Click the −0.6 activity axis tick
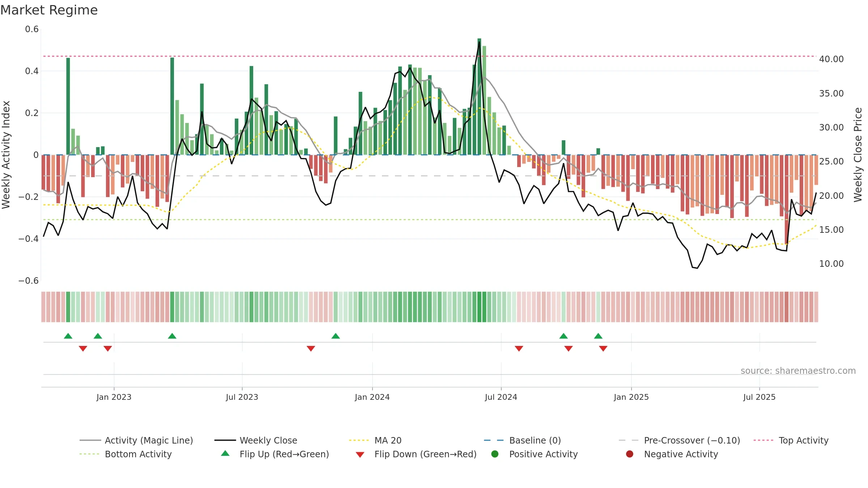The width and height of the screenshot is (868, 488). click(29, 281)
